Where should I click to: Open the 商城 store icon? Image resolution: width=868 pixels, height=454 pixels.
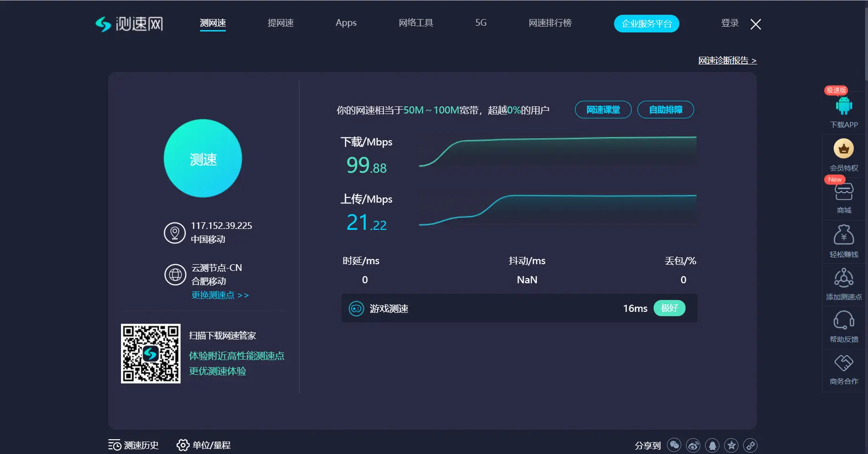tap(844, 192)
